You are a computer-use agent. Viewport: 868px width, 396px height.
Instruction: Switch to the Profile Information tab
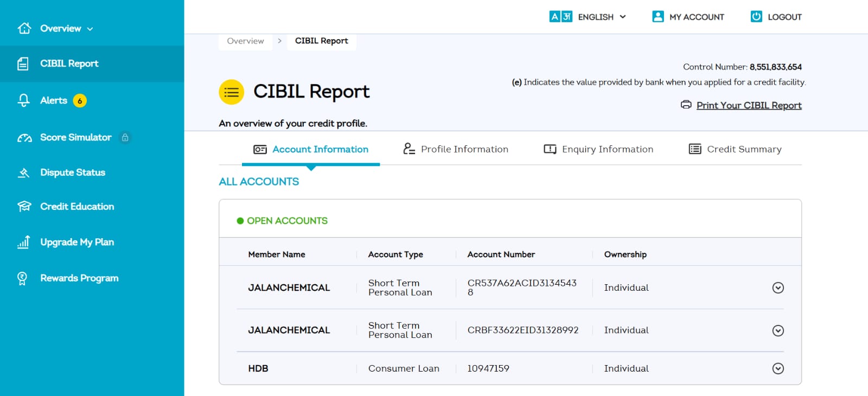pyautogui.click(x=456, y=149)
